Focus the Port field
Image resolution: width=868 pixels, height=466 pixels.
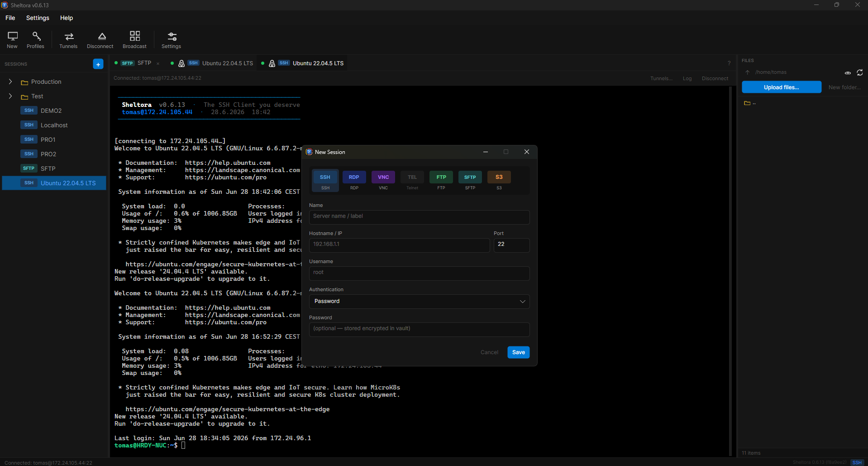pos(511,245)
